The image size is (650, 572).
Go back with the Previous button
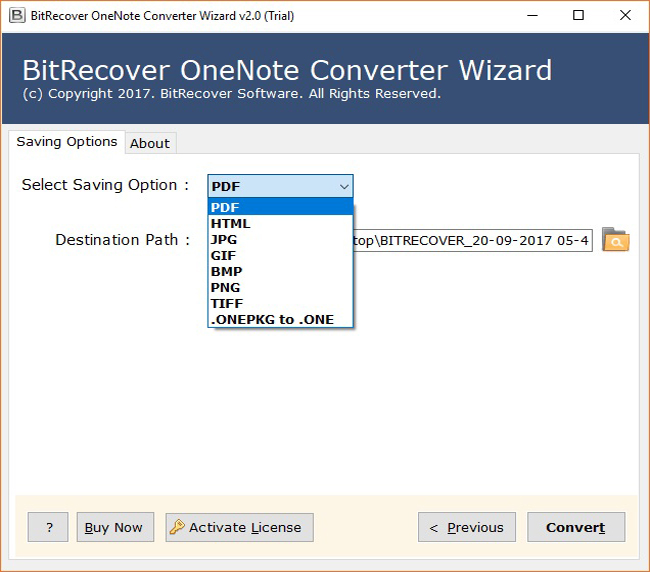[467, 527]
